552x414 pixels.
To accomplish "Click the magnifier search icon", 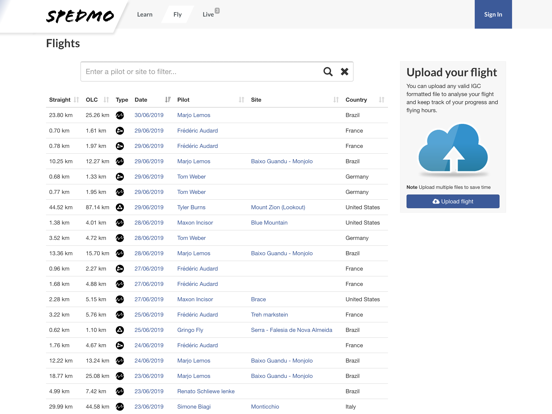I will (x=328, y=72).
